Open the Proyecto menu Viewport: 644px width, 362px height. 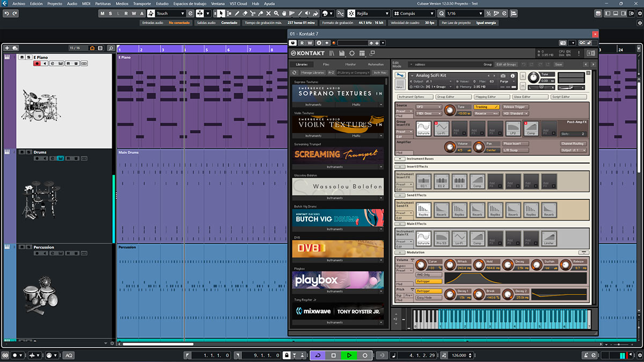click(x=55, y=3)
